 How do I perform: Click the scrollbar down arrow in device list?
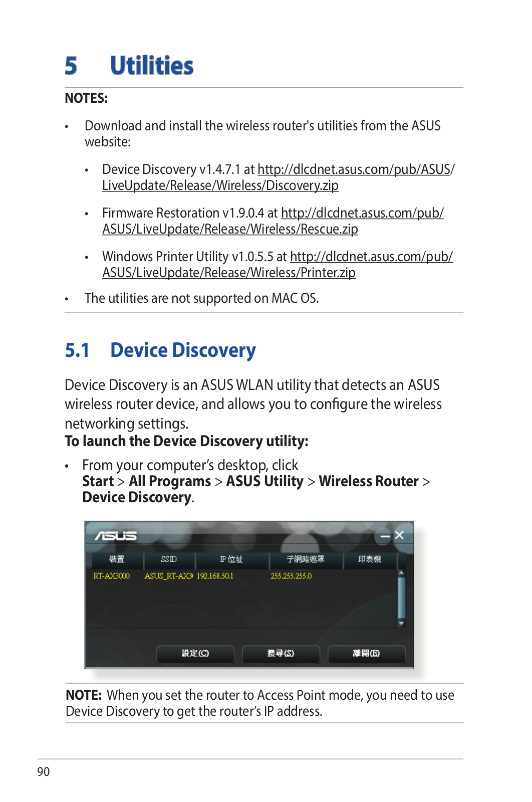coord(401,624)
